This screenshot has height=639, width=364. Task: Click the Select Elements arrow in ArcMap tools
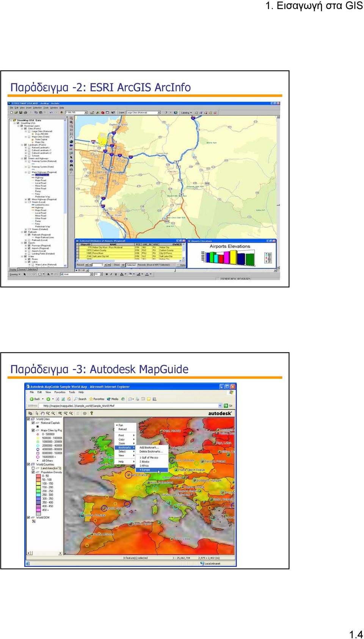tap(71, 157)
